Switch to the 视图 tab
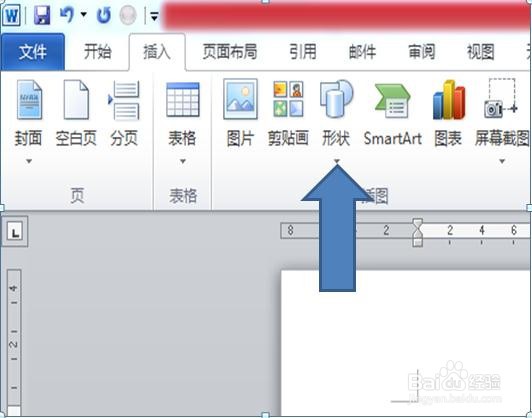The image size is (532, 418). click(480, 52)
